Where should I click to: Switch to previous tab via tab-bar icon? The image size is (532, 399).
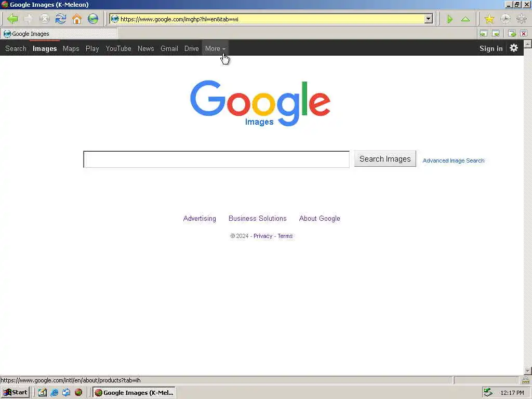[483, 33]
